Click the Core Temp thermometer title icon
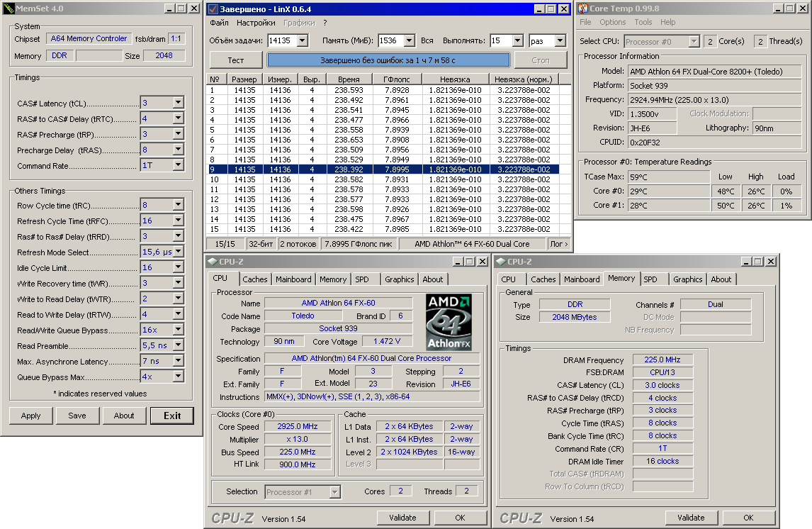The height and width of the screenshot is (529, 812). click(583, 9)
